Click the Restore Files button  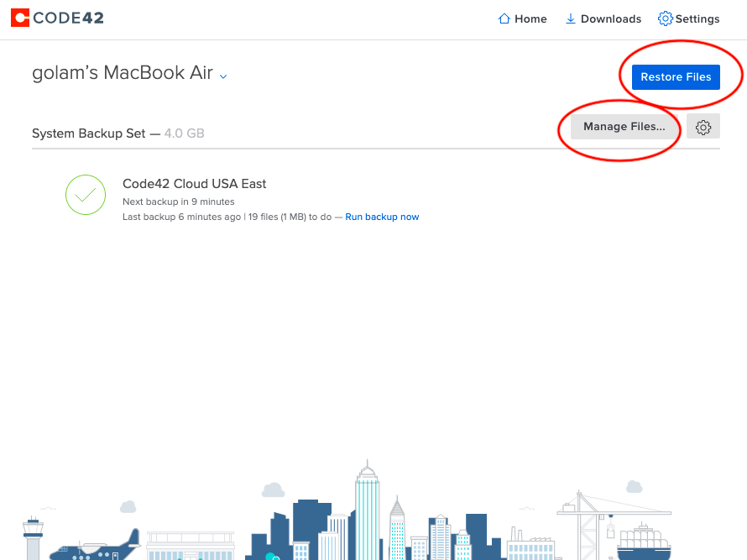coord(676,76)
